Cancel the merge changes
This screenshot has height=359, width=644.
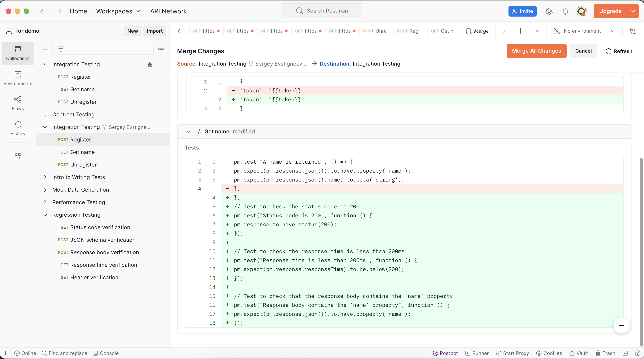[583, 51]
